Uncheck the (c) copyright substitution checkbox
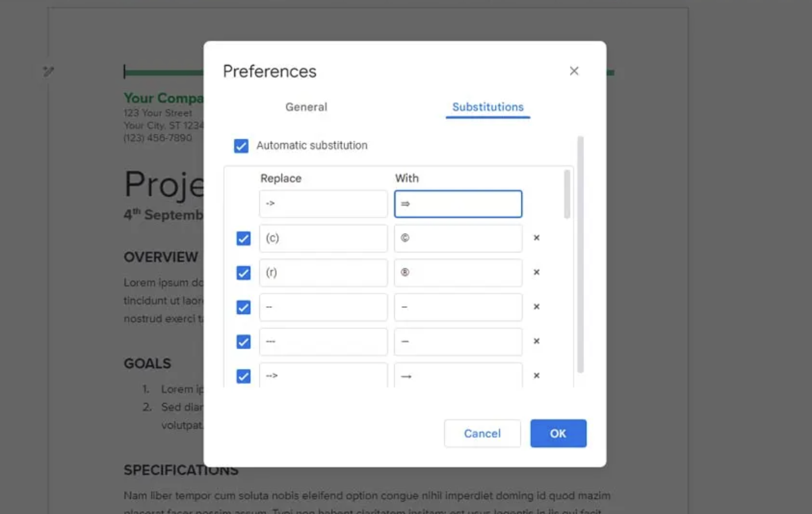 [243, 238]
